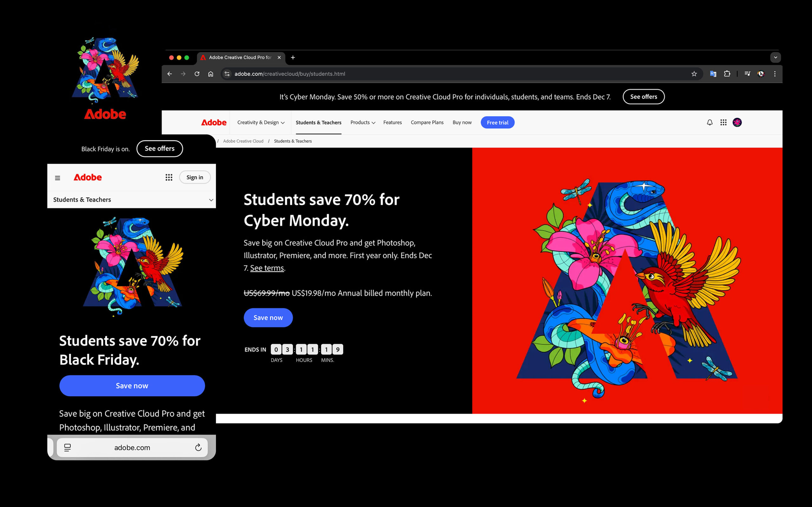Open the Compare Plans nav item
812x507 pixels.
(427, 122)
